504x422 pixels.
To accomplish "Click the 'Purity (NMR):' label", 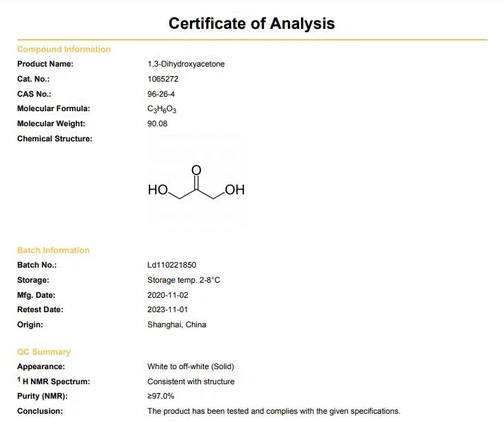I will point(42,396).
